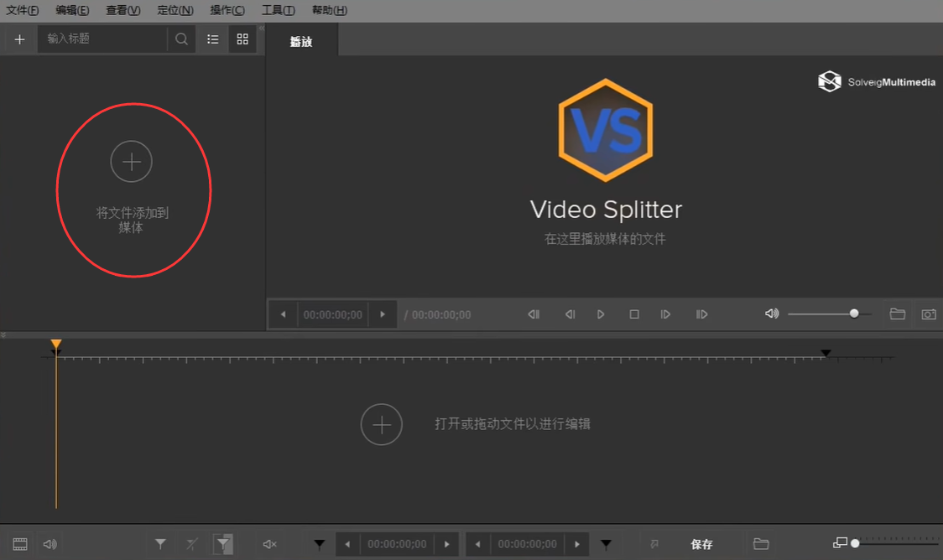943x560 pixels.
Task: Increase the start time value
Action: [447, 544]
